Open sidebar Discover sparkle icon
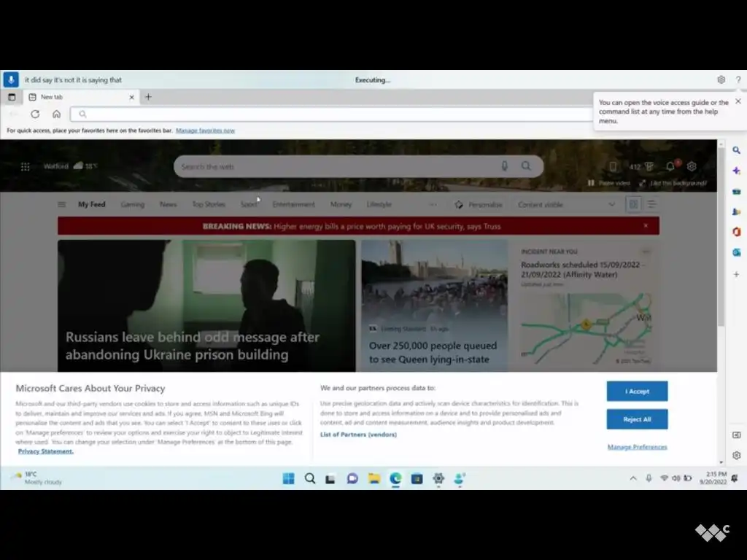747x560 pixels. pyautogui.click(x=737, y=171)
